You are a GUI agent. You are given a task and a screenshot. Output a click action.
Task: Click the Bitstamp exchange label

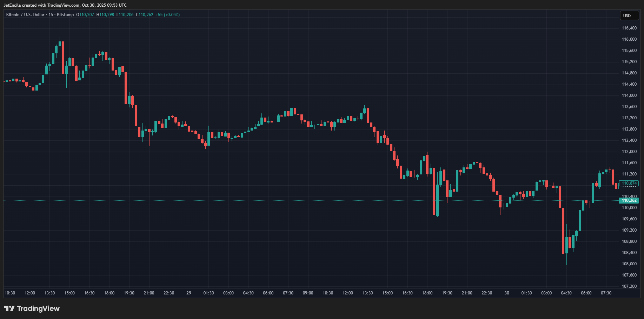pos(65,15)
